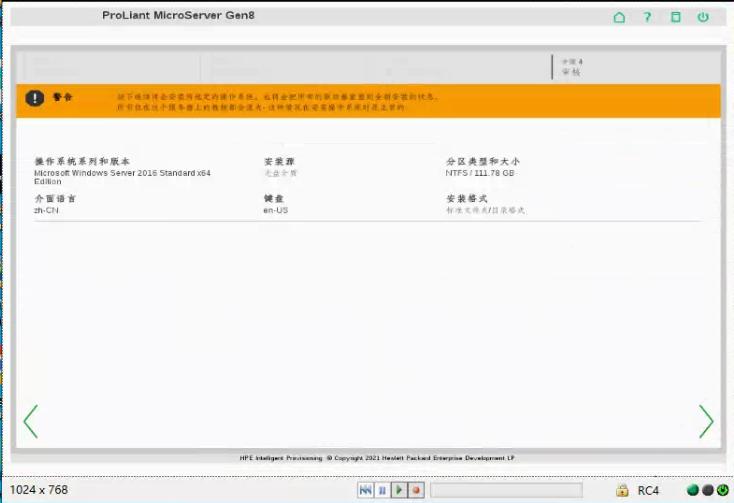Click the zh-CN interface language value
This screenshot has height=503, width=734.
coord(46,211)
